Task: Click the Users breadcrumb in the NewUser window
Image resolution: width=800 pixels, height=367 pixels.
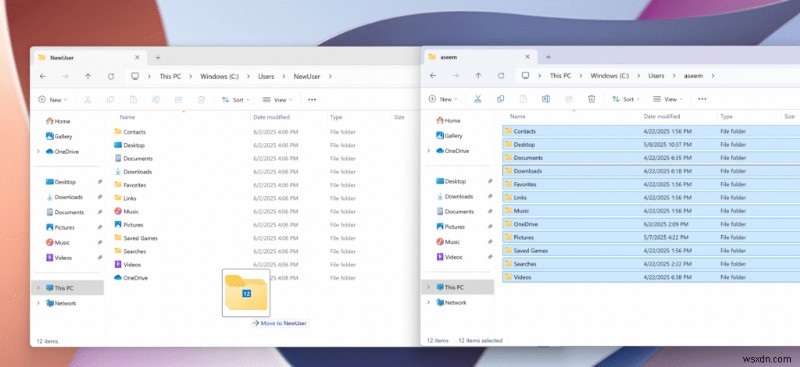Action: [266, 77]
